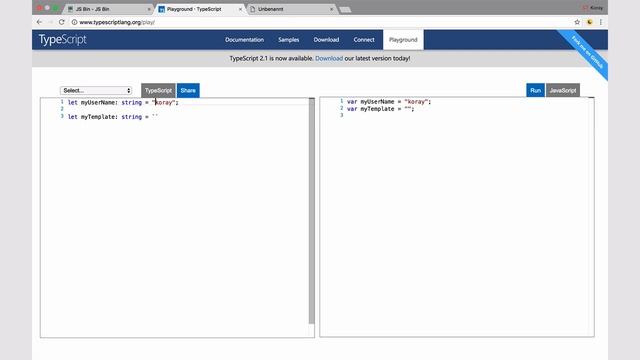Bookmark this page with the star icon
The width and height of the screenshot is (640, 360).
[x=577, y=22]
